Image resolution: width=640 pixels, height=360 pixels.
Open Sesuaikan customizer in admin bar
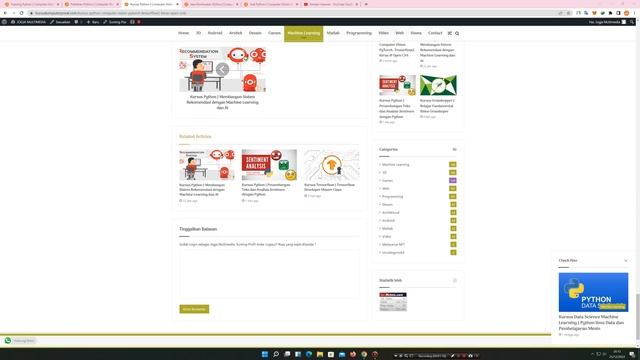click(x=60, y=22)
